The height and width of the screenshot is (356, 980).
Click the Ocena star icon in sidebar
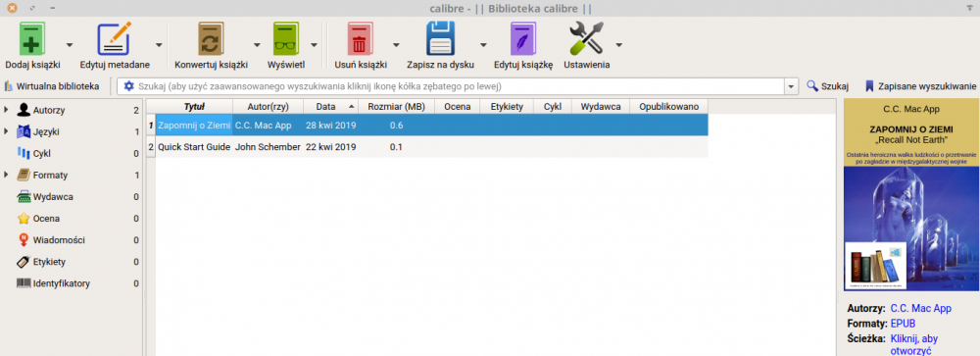click(24, 219)
